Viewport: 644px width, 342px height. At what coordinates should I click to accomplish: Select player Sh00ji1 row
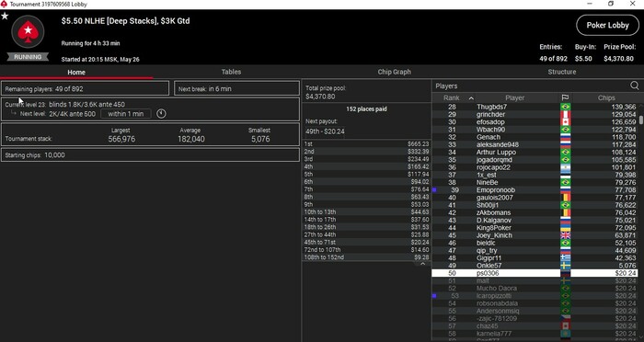click(535, 205)
